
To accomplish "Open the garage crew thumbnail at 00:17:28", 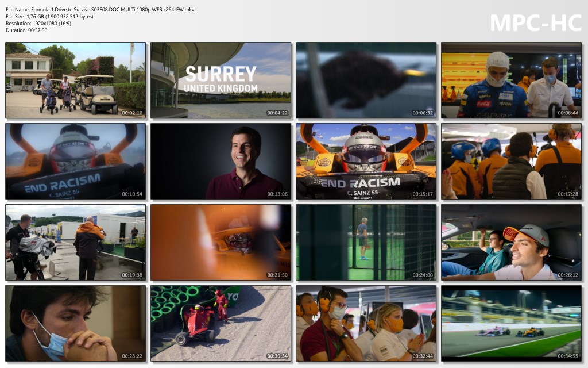I will [511, 161].
